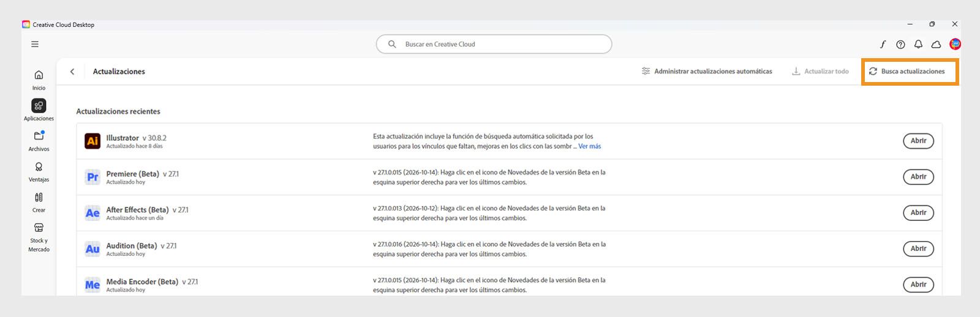
Task: Click v 27.1.0.016 (2026-10-14) description
Action: click(x=489, y=248)
